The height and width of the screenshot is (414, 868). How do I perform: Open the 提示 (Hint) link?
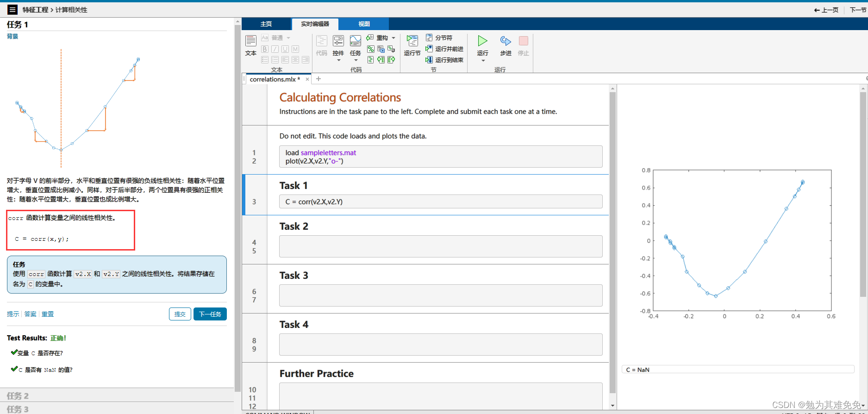tap(13, 314)
